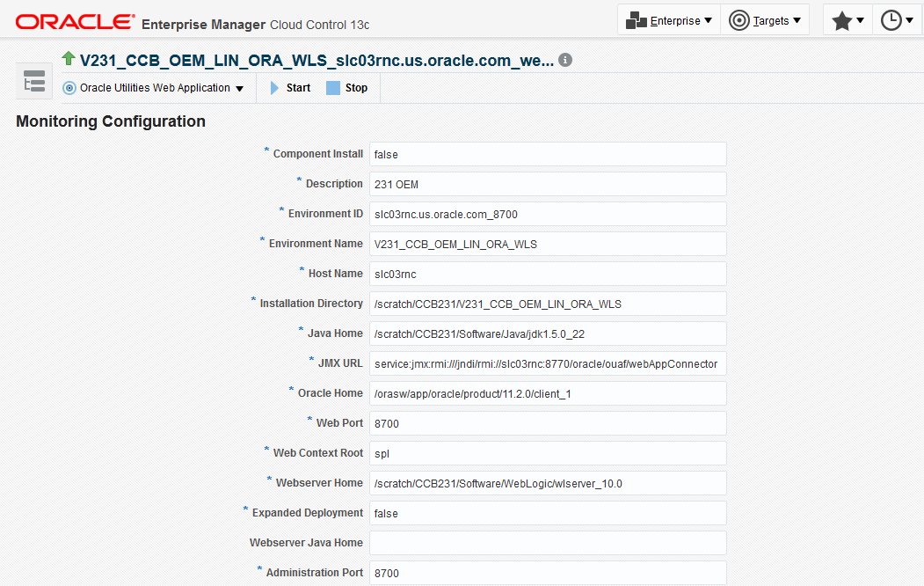Click the green up-arrow status icon
This screenshot has height=586, width=924.
[68, 60]
